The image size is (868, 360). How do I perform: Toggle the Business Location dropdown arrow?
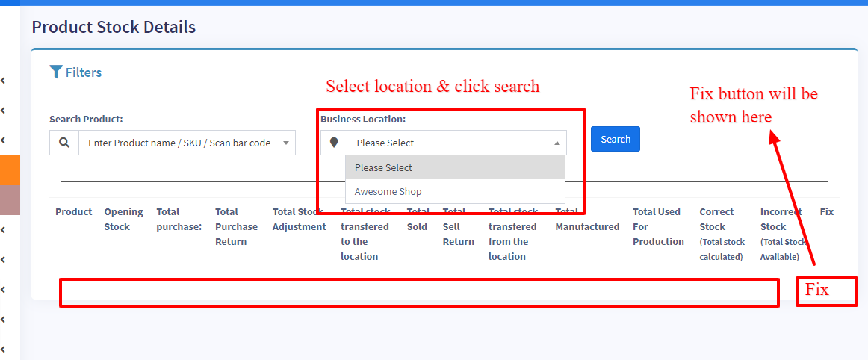557,143
